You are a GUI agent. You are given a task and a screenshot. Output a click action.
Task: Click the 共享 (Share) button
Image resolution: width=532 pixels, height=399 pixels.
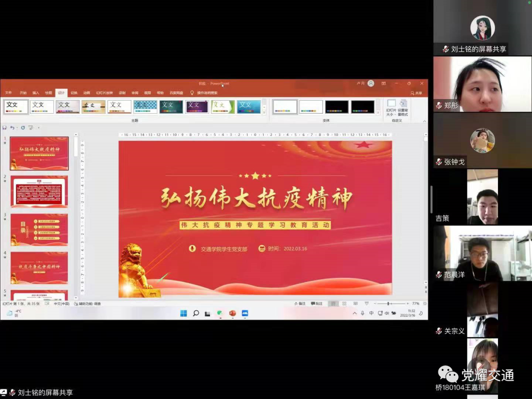(416, 93)
